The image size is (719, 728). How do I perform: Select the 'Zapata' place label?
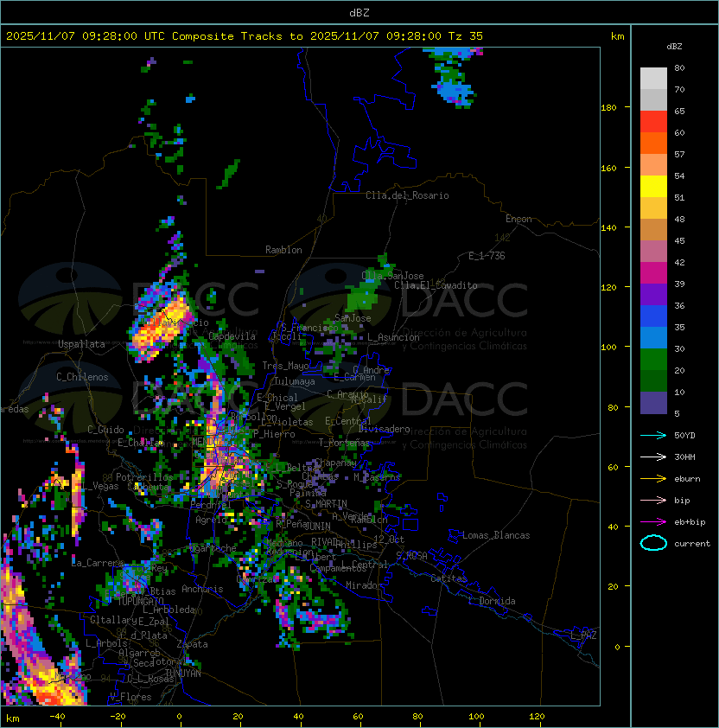tap(192, 644)
